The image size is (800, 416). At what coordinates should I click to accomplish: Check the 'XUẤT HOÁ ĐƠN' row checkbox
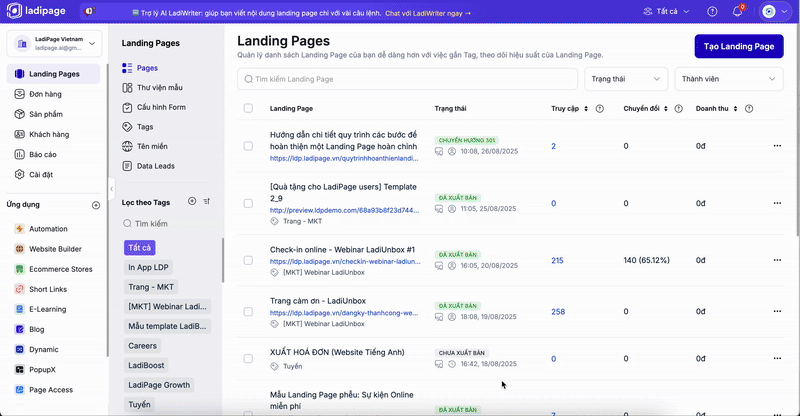(248, 358)
